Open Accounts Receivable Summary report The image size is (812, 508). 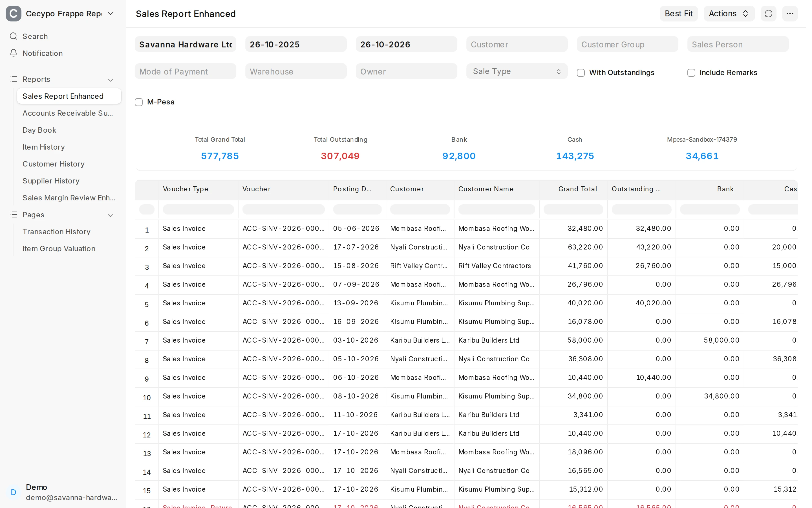click(x=69, y=113)
